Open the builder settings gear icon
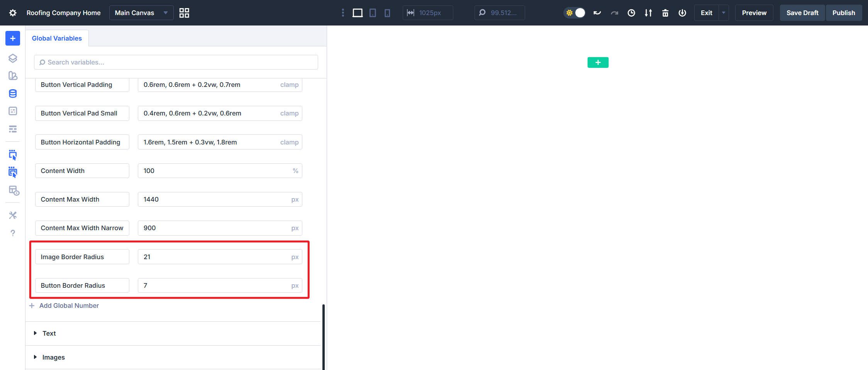868x370 pixels. (x=13, y=12)
